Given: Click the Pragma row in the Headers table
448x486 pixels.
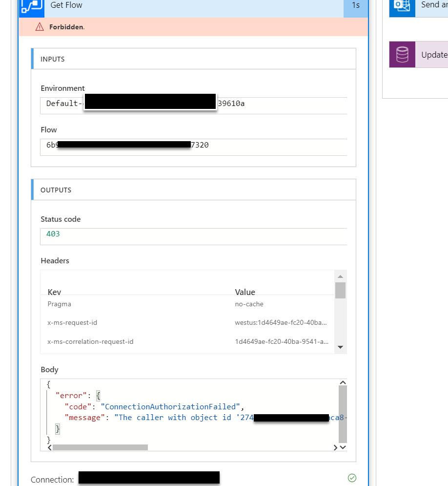Looking at the screenshot, I should pos(146,304).
